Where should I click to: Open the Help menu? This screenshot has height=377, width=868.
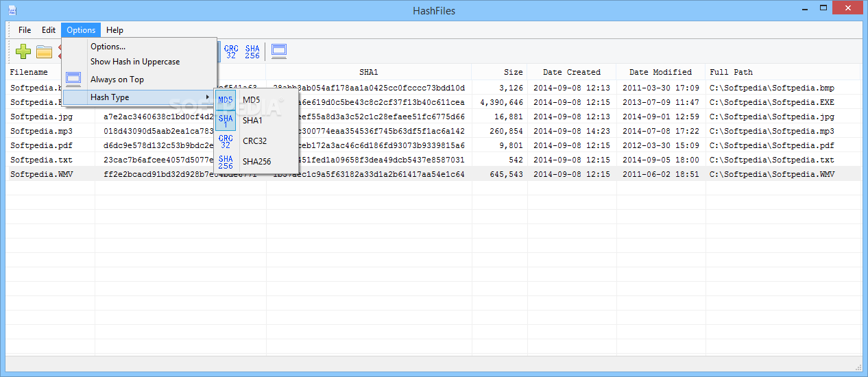pos(114,30)
